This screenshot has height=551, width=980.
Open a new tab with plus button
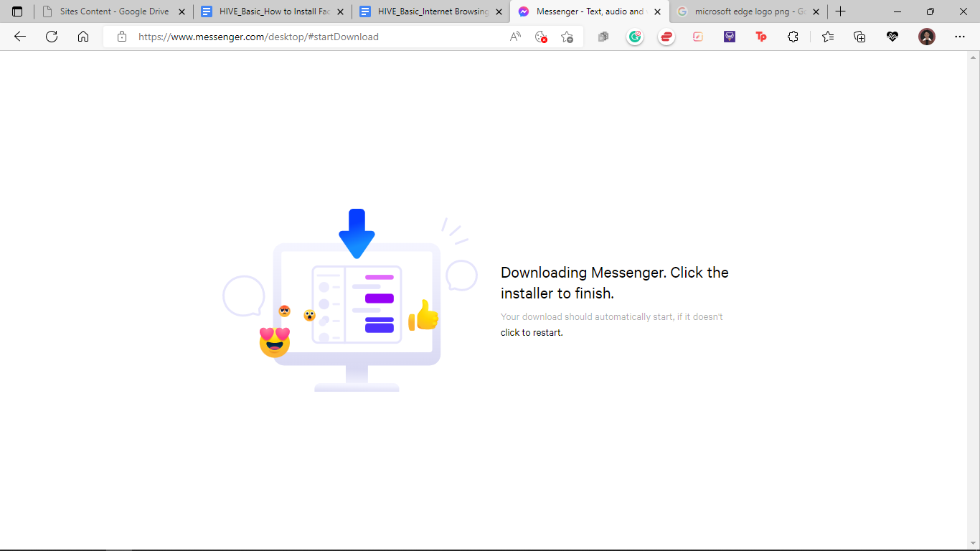click(841, 11)
